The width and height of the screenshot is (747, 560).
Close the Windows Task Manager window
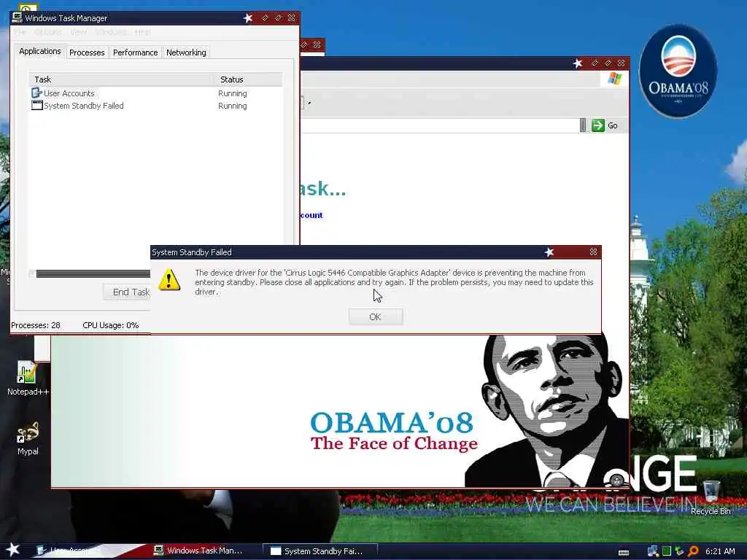pyautogui.click(x=292, y=18)
